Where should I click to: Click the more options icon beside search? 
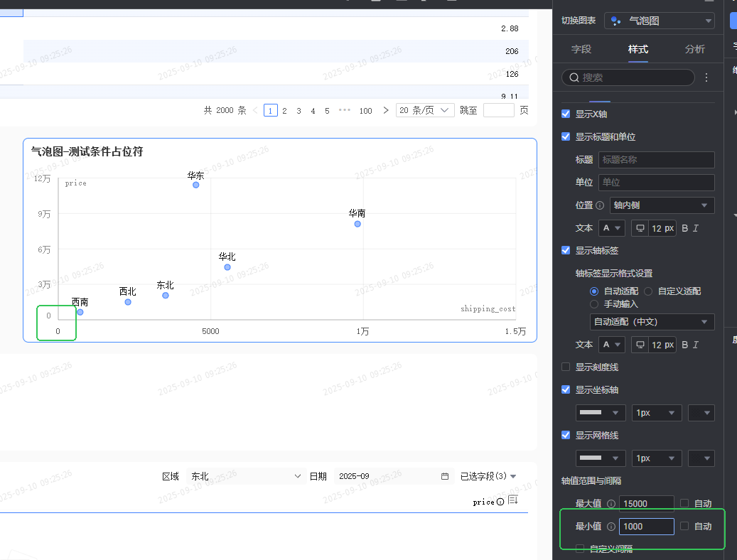(x=706, y=77)
